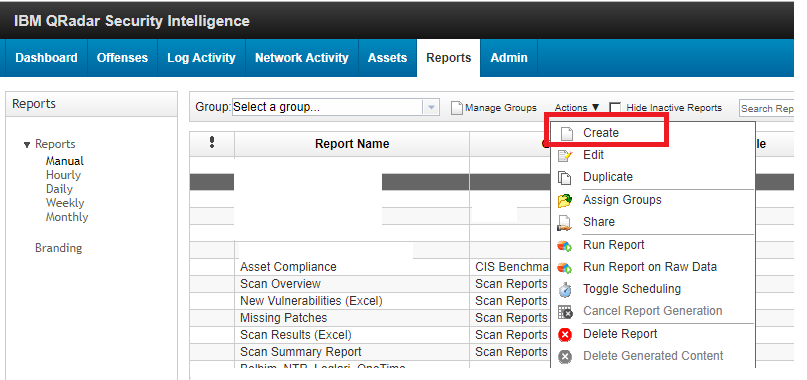Open Branding in the left panel
The width and height of the screenshot is (807, 380).
58,248
